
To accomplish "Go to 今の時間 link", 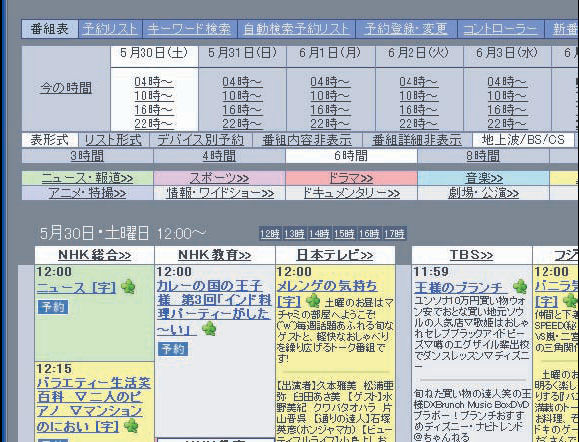I will [x=66, y=88].
